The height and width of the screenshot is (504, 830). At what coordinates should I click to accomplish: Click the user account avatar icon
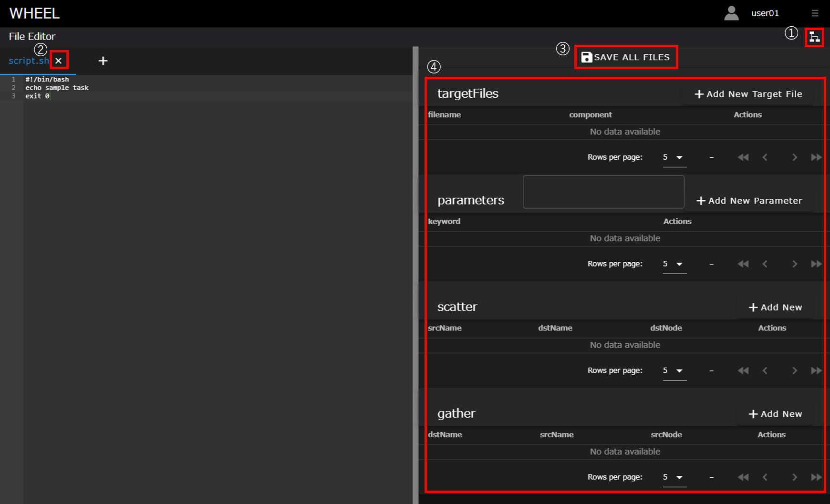(731, 13)
